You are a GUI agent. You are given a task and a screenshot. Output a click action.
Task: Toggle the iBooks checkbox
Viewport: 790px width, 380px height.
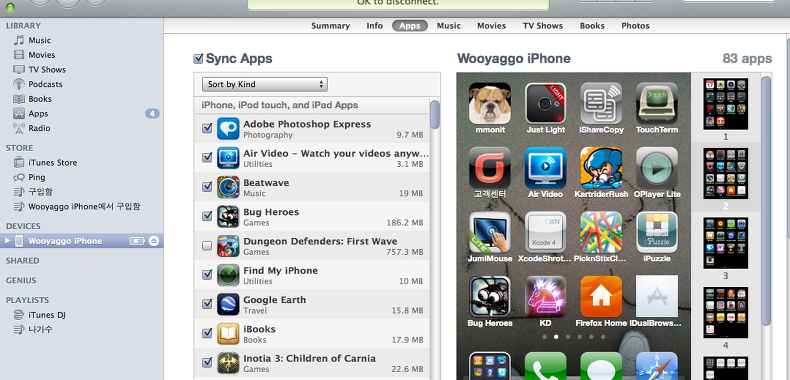coord(207,333)
